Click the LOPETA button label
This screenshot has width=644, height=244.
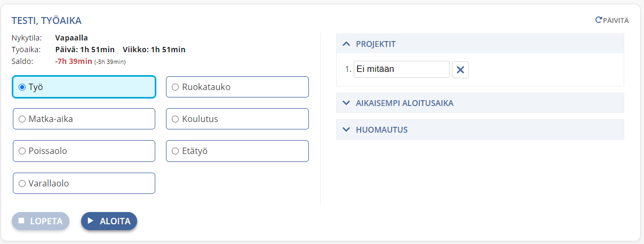pos(47,221)
